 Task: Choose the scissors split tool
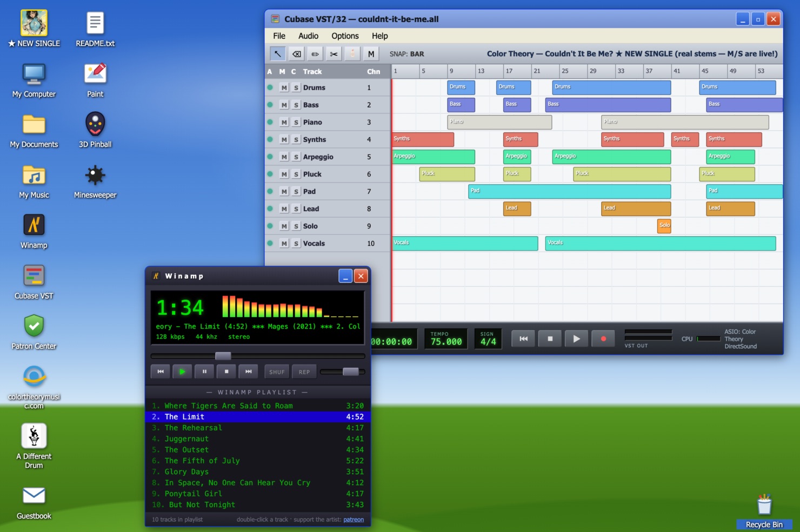[x=334, y=53]
